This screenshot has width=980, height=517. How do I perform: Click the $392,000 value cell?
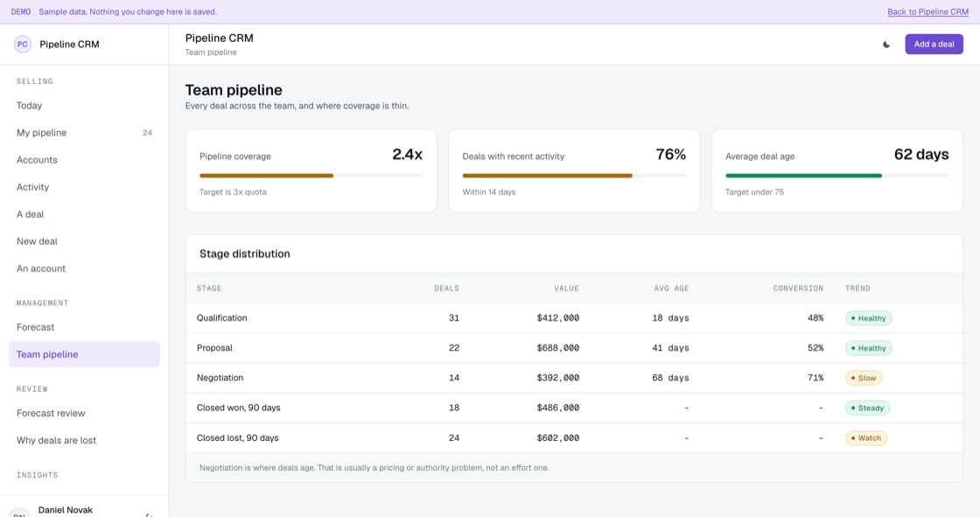557,378
